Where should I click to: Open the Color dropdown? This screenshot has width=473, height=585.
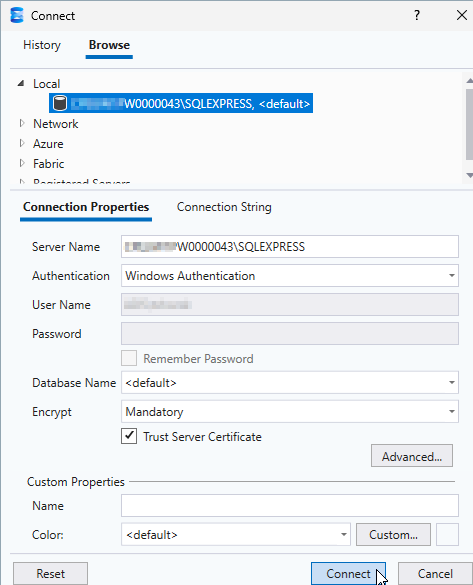pos(236,535)
